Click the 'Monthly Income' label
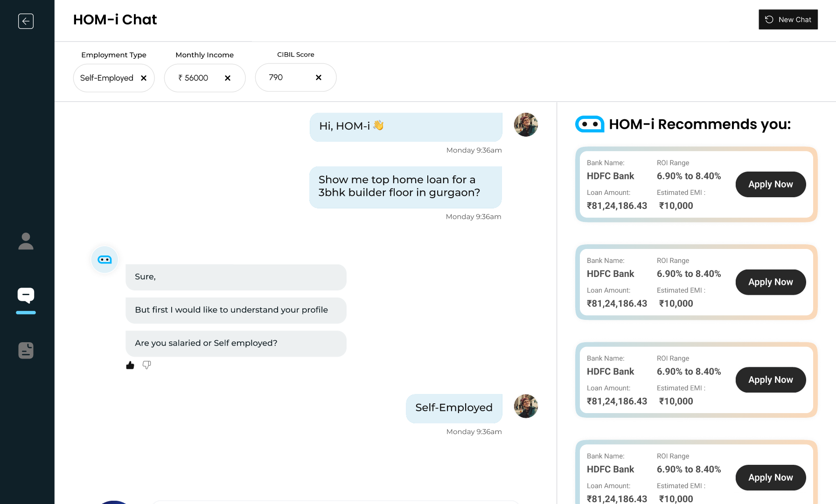This screenshot has width=836, height=504. click(x=205, y=55)
